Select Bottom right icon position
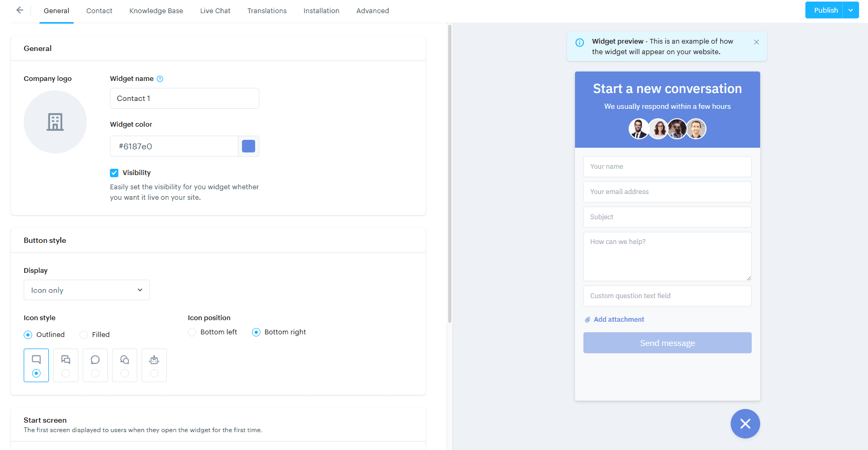868x450 pixels. (256, 332)
